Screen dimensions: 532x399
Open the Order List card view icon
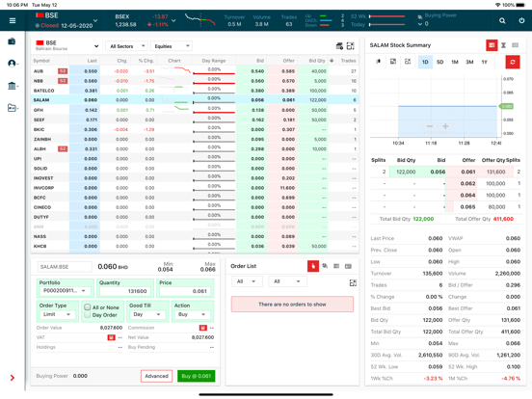(x=348, y=266)
